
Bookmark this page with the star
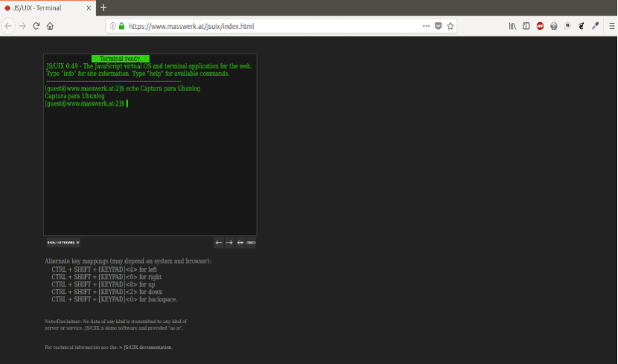tap(450, 26)
